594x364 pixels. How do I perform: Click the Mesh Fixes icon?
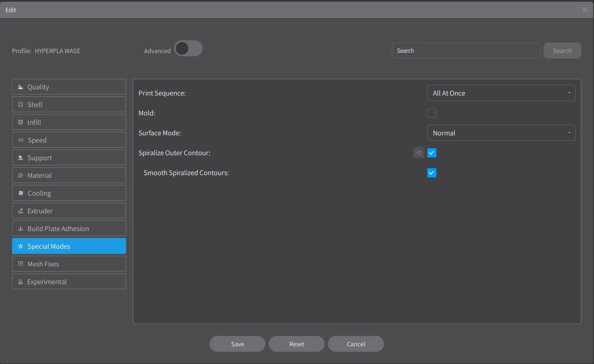pyautogui.click(x=21, y=264)
